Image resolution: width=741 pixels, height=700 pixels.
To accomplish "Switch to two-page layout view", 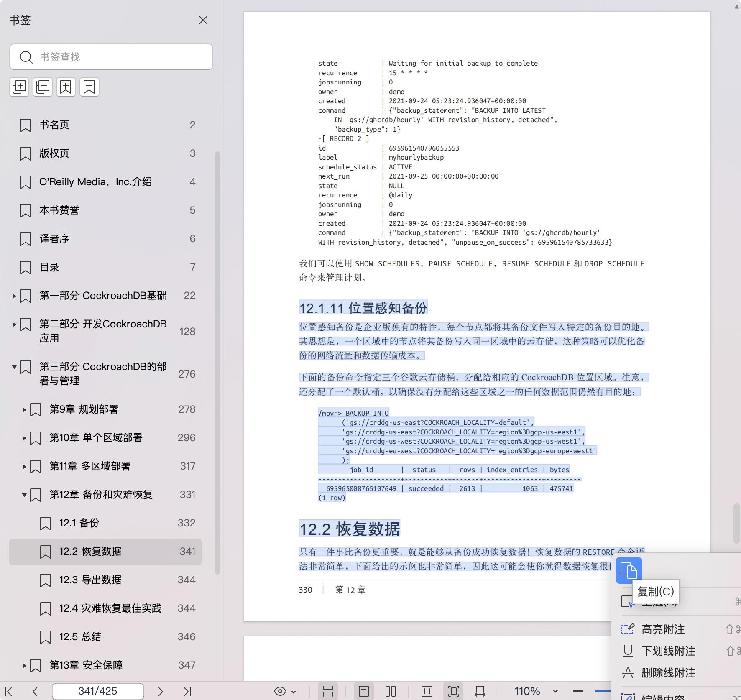I will point(390,691).
